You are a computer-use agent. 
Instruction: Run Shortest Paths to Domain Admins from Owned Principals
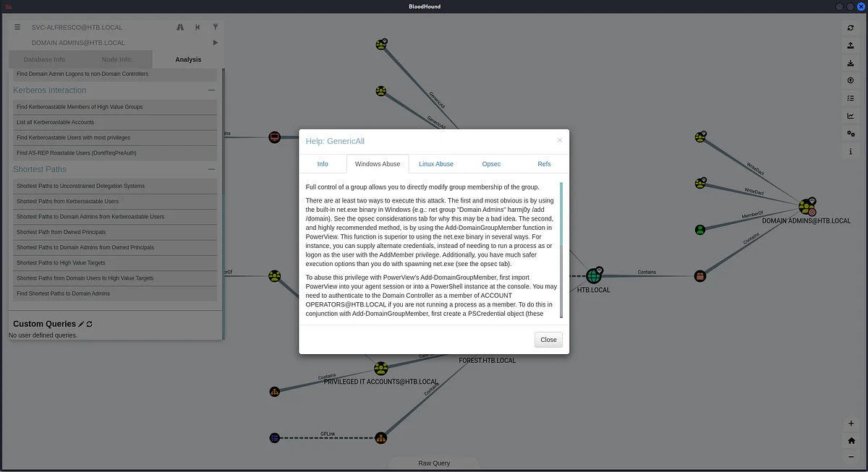(115, 247)
